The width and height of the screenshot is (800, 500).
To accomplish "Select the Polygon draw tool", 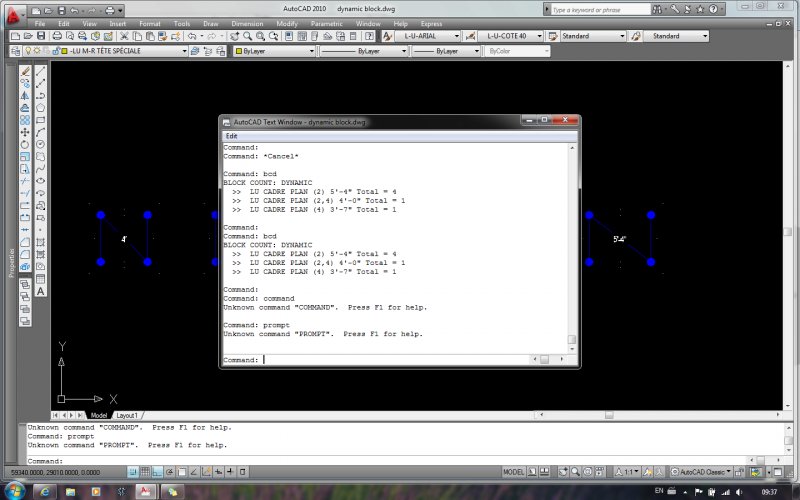I will pos(41,108).
